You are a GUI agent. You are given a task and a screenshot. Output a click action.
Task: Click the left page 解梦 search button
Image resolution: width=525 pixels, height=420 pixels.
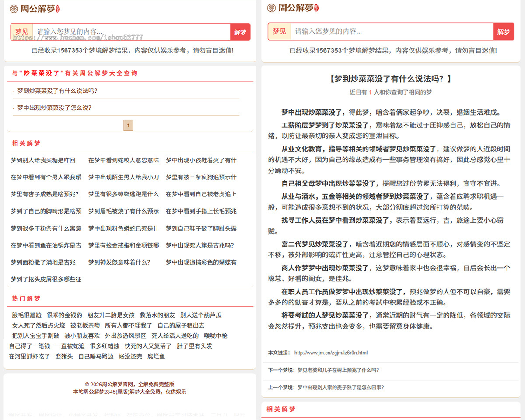click(x=240, y=32)
